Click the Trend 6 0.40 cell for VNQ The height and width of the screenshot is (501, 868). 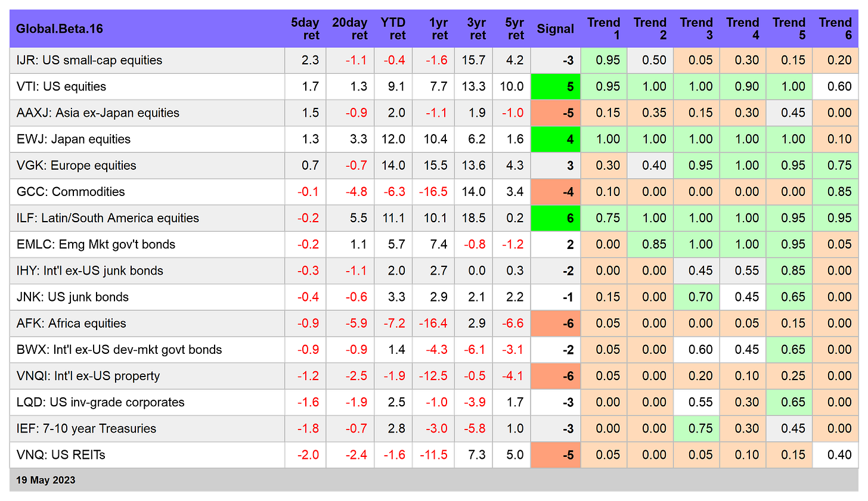[836, 455]
